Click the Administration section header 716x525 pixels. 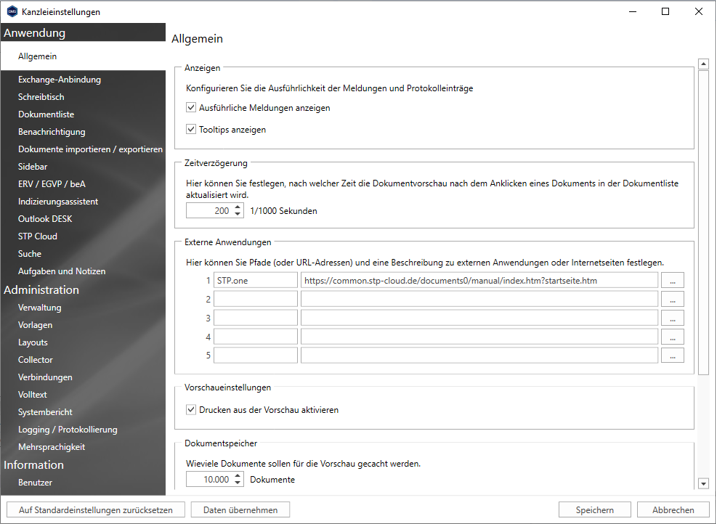[42, 290]
